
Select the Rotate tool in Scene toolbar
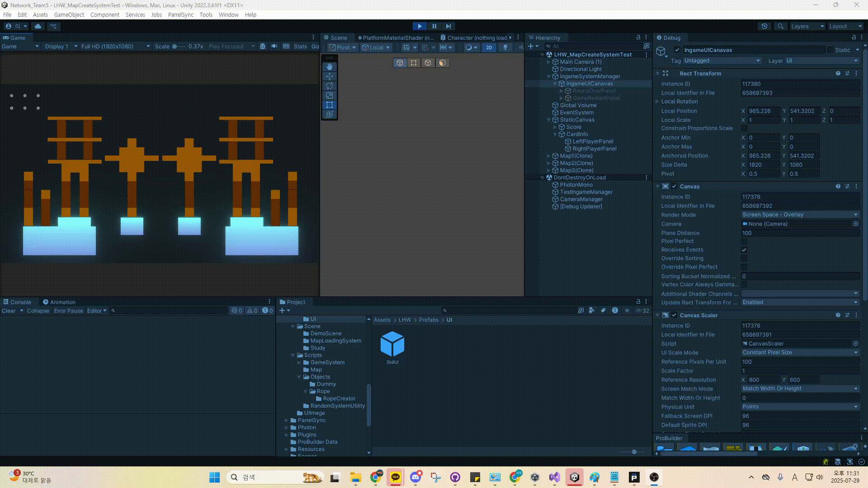[329, 86]
